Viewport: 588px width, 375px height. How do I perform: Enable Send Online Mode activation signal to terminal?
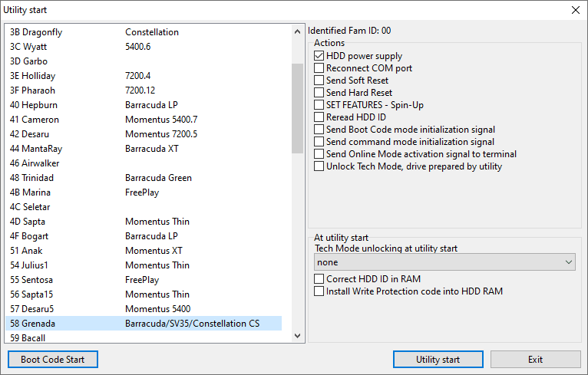[319, 154]
